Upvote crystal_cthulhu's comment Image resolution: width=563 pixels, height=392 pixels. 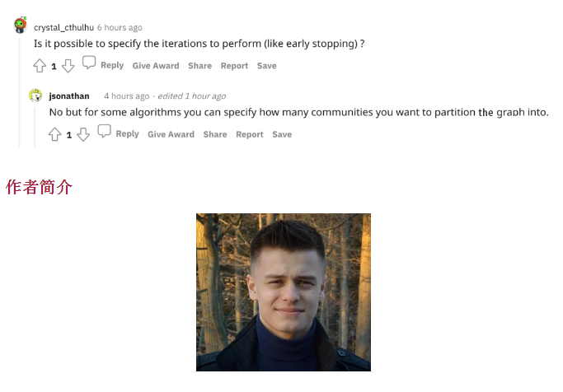[40, 66]
